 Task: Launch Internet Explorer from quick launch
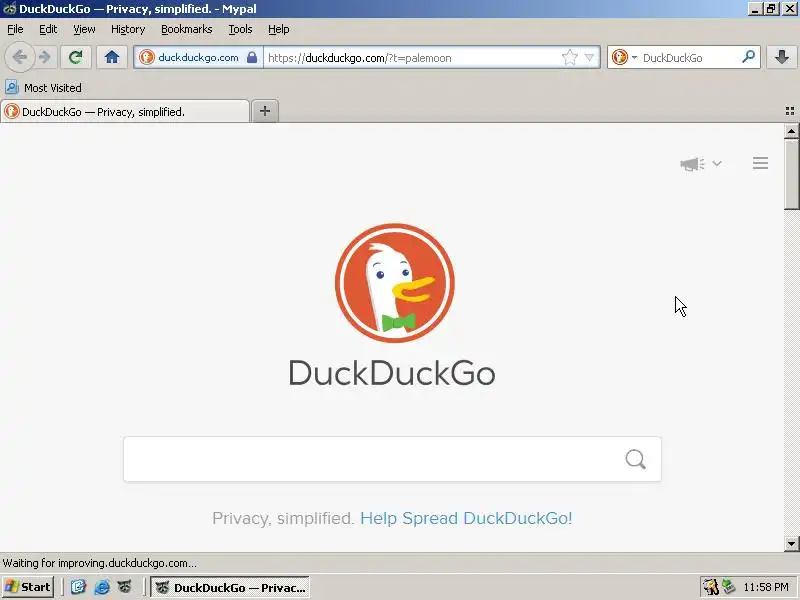point(102,587)
